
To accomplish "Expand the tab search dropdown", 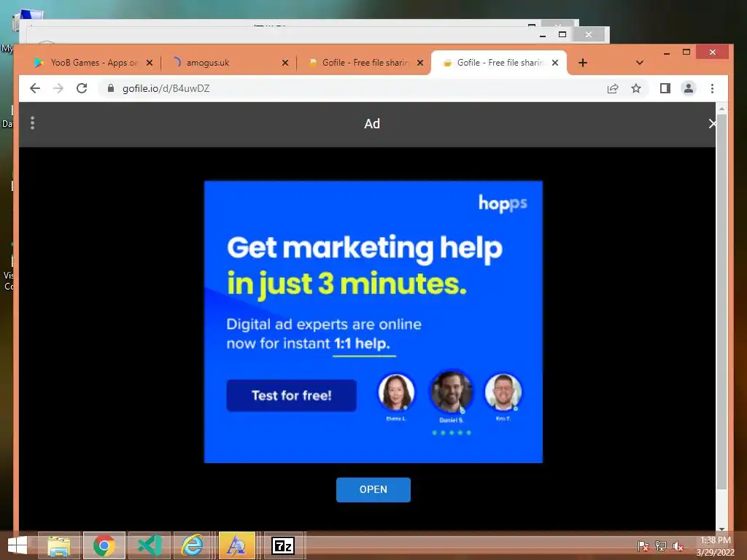I will pos(640,63).
